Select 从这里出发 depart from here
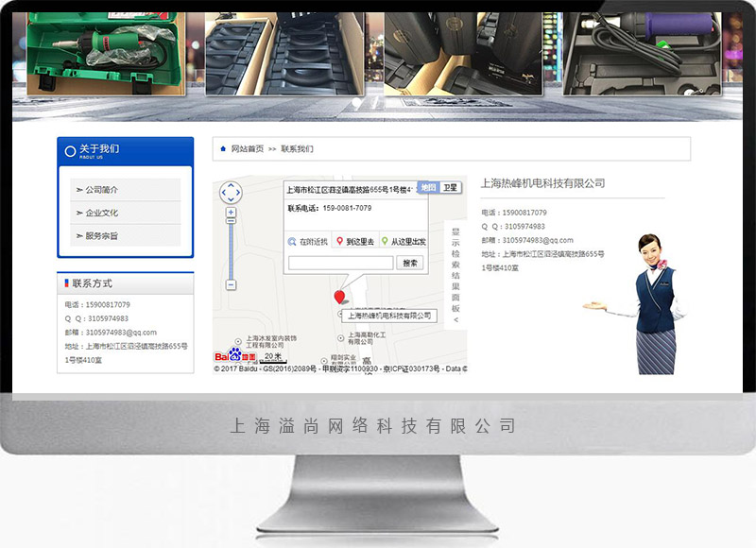This screenshot has height=548, width=756. coord(404,242)
